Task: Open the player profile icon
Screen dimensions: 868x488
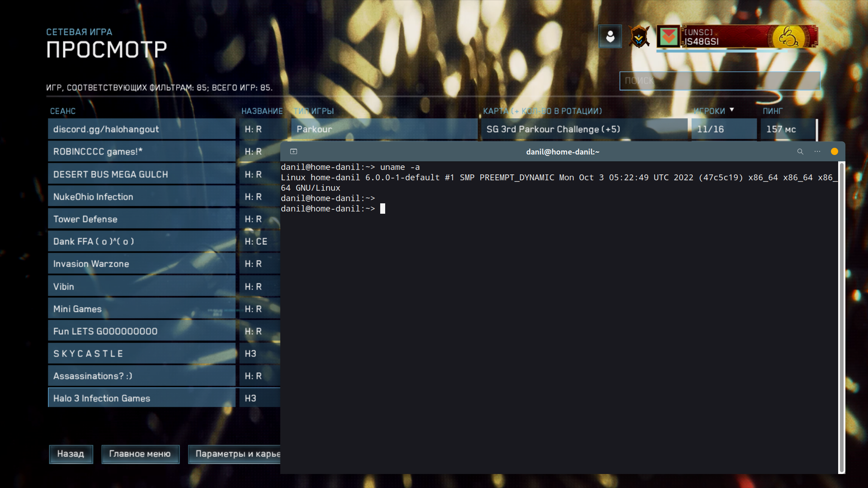Action: click(x=610, y=36)
